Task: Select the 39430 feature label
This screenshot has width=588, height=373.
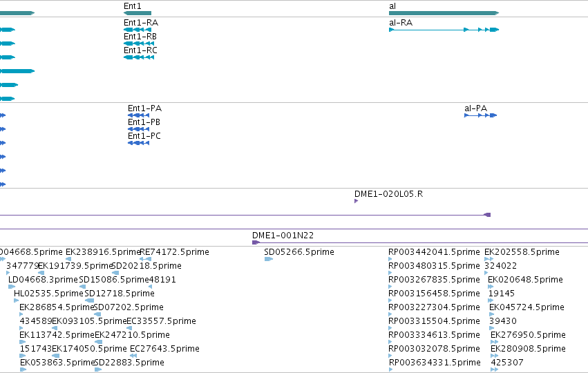Action: 503,321
